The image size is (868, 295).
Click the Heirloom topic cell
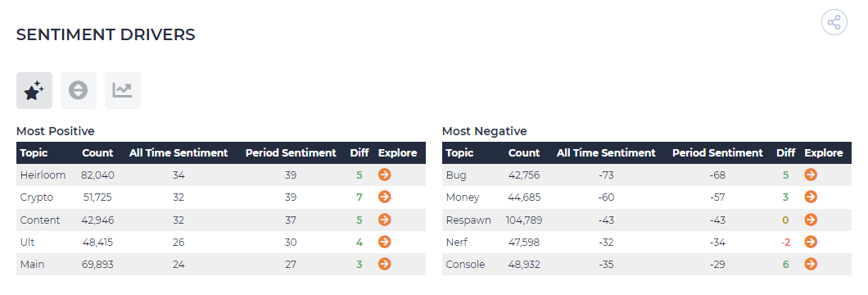43,175
